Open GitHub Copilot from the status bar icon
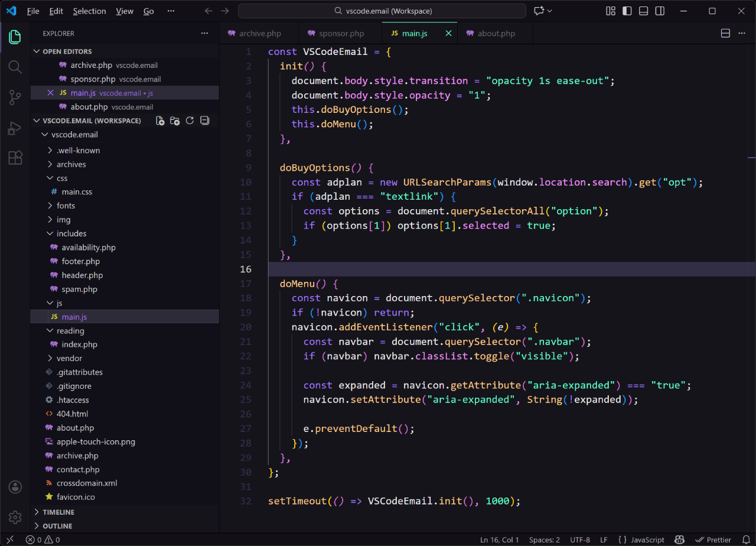 [x=679, y=539]
